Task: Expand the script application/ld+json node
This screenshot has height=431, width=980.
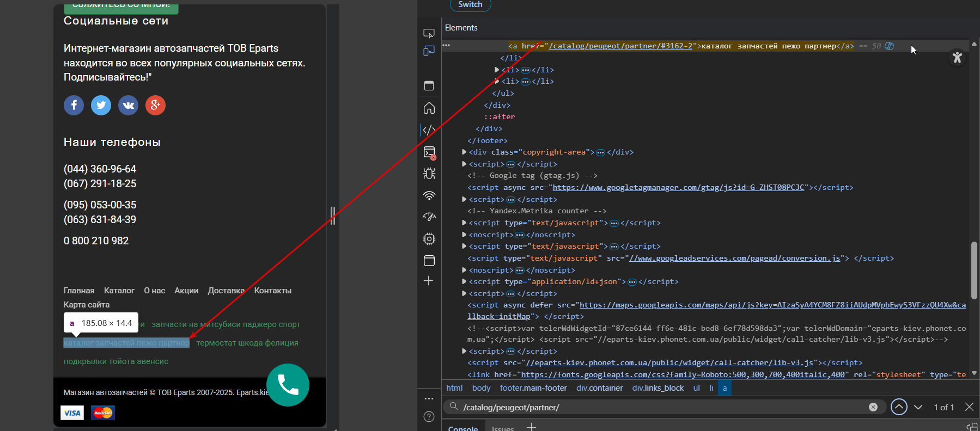Action: pyautogui.click(x=464, y=282)
